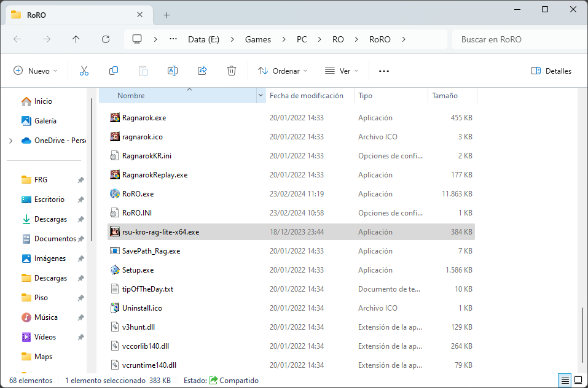Go up one folder level
The width and height of the screenshot is (588, 388).
[76, 39]
